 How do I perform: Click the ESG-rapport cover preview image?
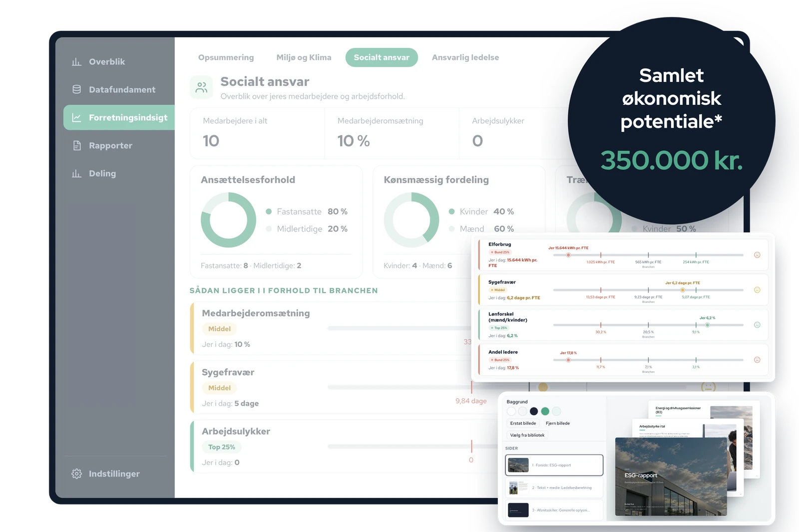click(671, 477)
